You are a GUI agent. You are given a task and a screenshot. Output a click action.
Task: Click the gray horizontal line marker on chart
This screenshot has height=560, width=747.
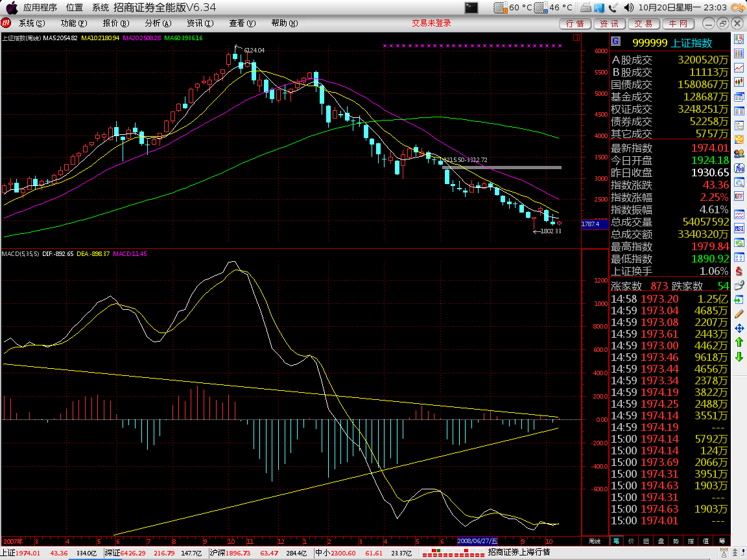[x=502, y=168]
